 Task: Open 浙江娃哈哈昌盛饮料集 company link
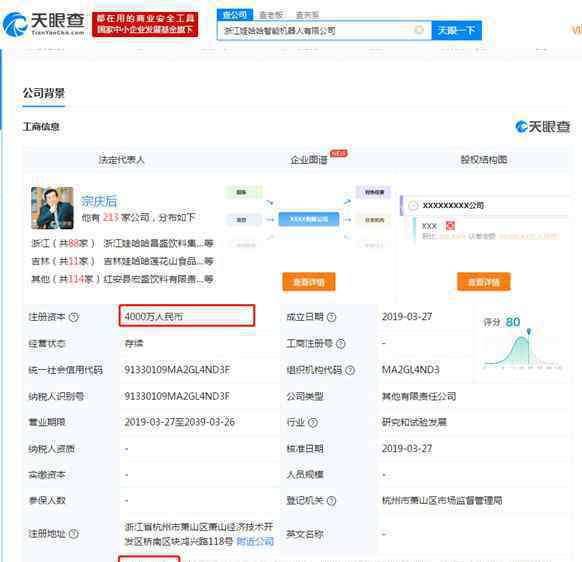click(158, 243)
